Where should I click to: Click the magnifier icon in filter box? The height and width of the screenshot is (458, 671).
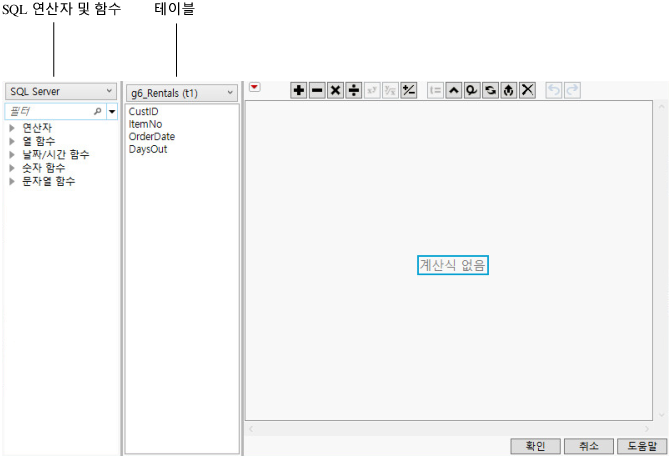point(98,111)
